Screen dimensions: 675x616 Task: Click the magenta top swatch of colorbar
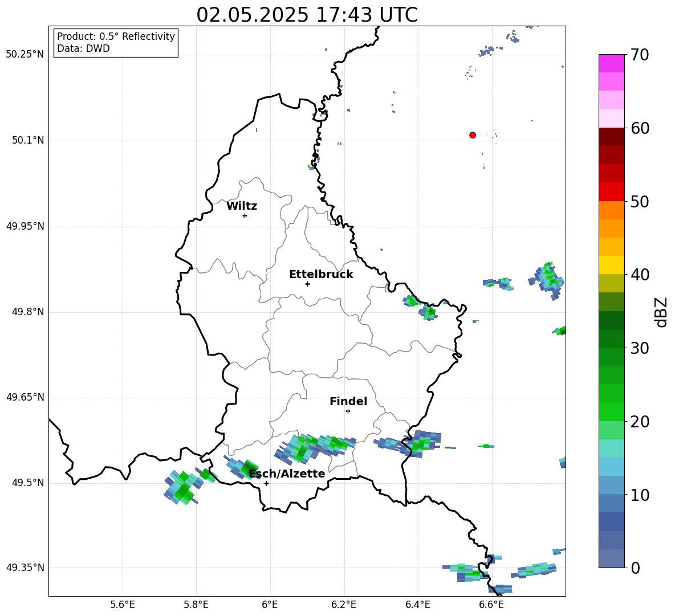point(612,63)
